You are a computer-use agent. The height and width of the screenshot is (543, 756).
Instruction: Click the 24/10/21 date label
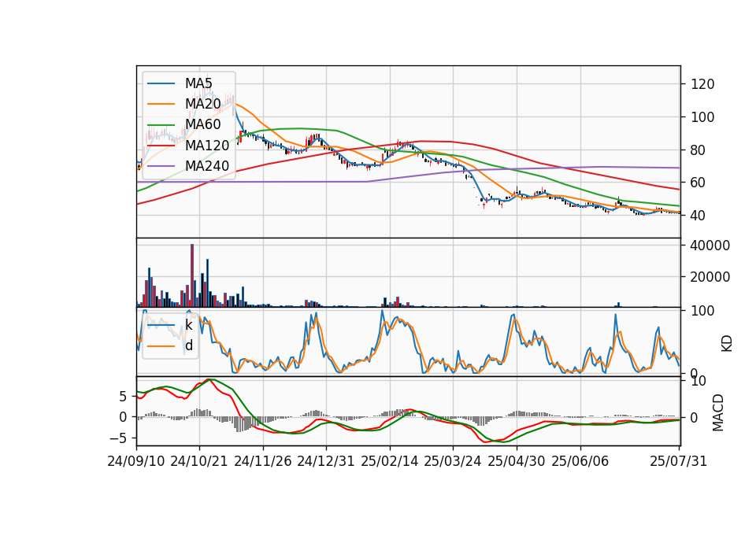pos(199,461)
